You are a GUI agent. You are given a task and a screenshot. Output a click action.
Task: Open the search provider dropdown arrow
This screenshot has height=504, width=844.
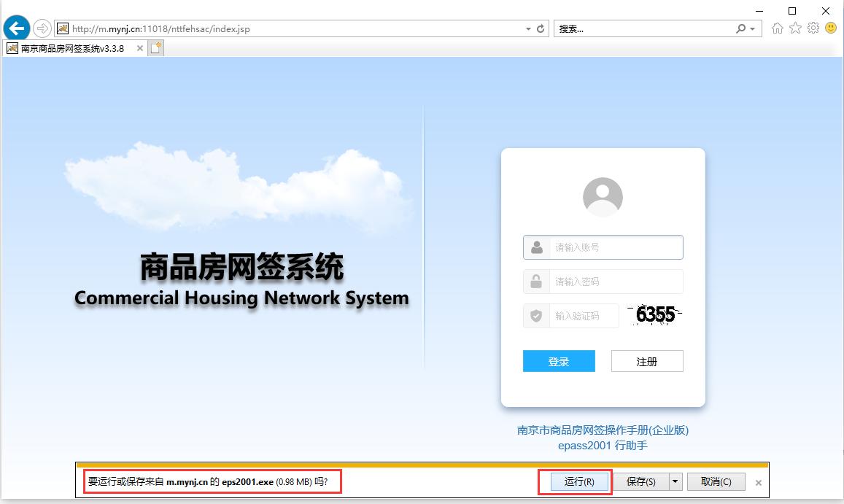[753, 28]
